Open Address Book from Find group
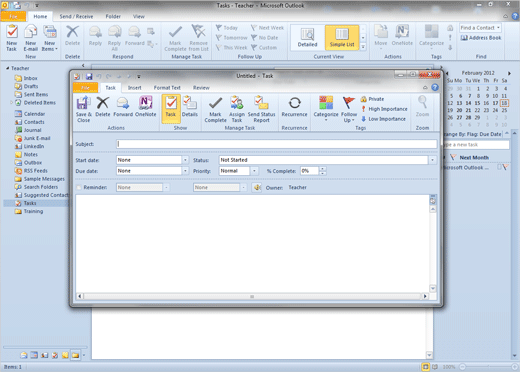 click(x=481, y=38)
